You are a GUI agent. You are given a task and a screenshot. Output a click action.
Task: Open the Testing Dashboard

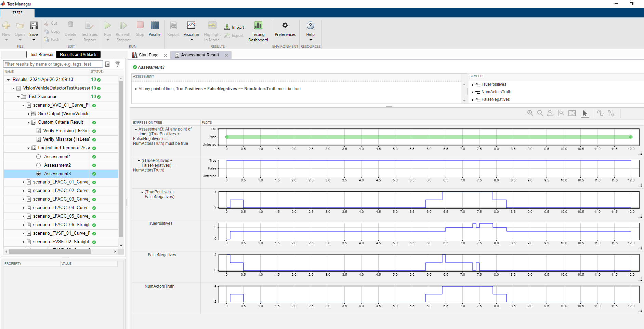coord(258,26)
